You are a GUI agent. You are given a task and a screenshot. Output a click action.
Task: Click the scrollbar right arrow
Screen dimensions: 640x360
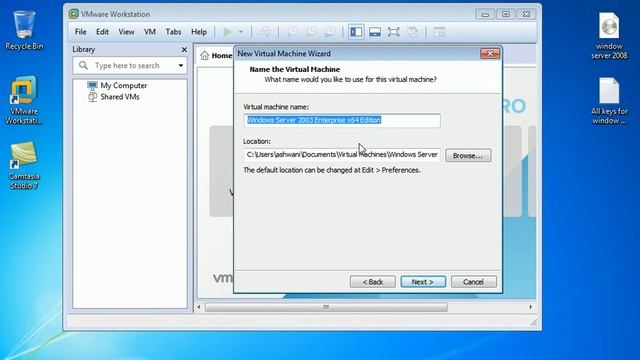coord(531,307)
